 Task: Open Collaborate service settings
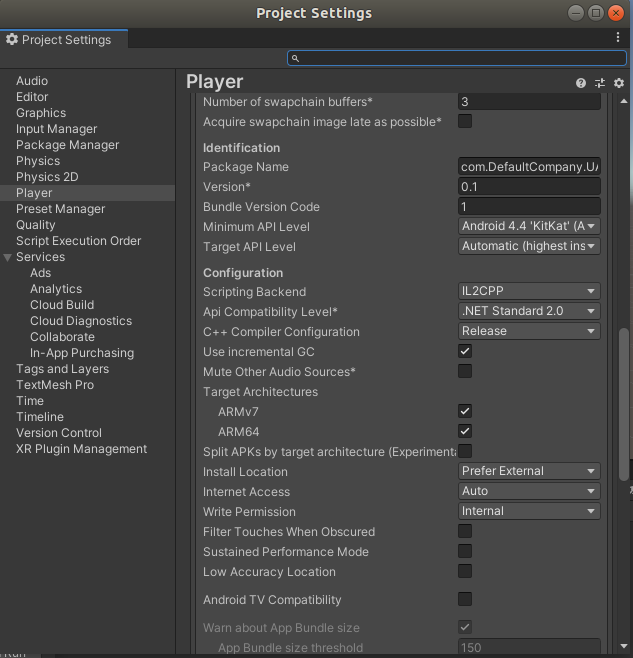coord(63,337)
